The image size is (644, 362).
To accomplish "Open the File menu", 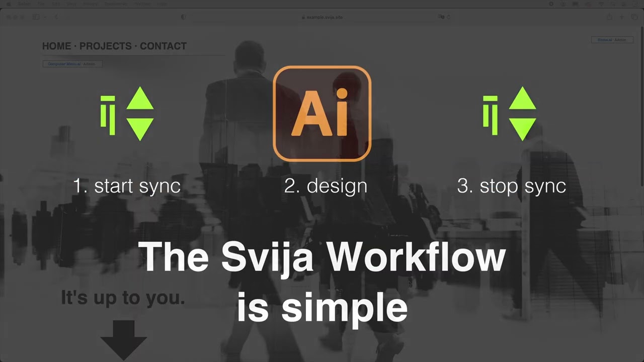I will tap(41, 4).
